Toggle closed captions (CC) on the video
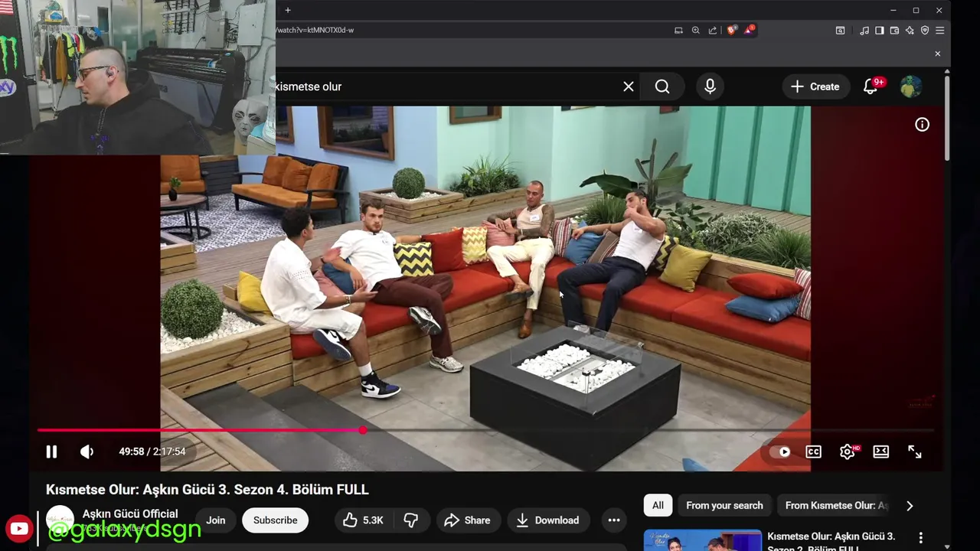This screenshot has height=551, width=980. click(x=813, y=452)
